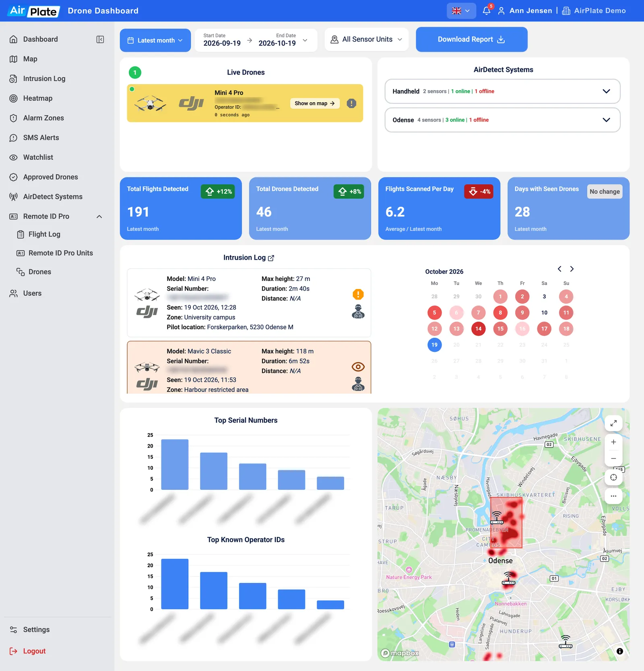Click pilot icon on Mini 4 Pro log entry
The height and width of the screenshot is (671, 644).
pos(358,312)
